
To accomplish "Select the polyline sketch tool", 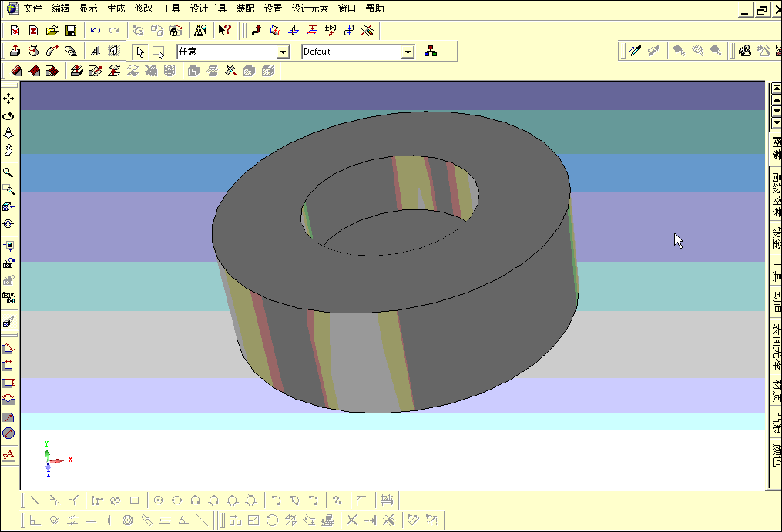I will coord(97,500).
